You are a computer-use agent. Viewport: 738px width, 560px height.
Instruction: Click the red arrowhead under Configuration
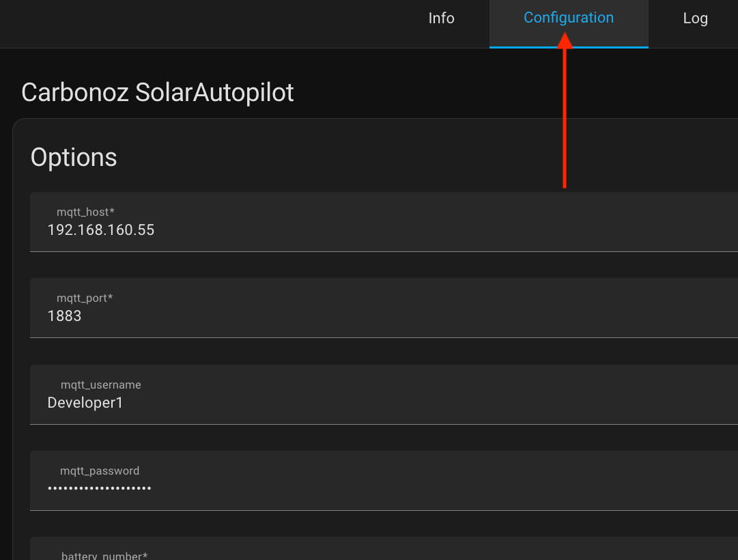click(564, 40)
